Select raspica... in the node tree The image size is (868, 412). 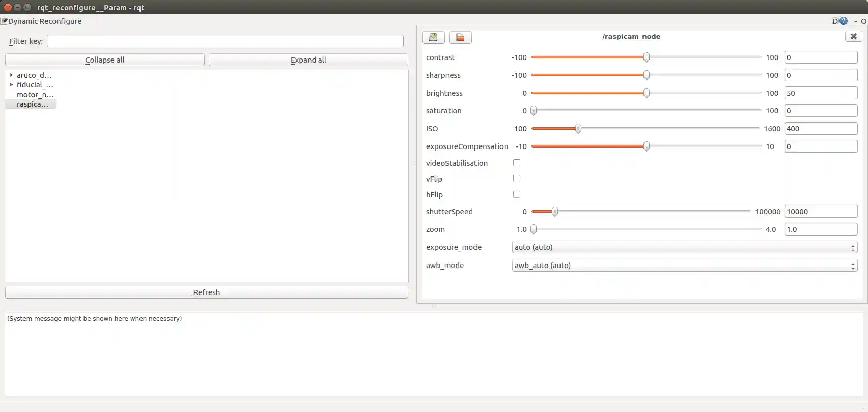(32, 104)
